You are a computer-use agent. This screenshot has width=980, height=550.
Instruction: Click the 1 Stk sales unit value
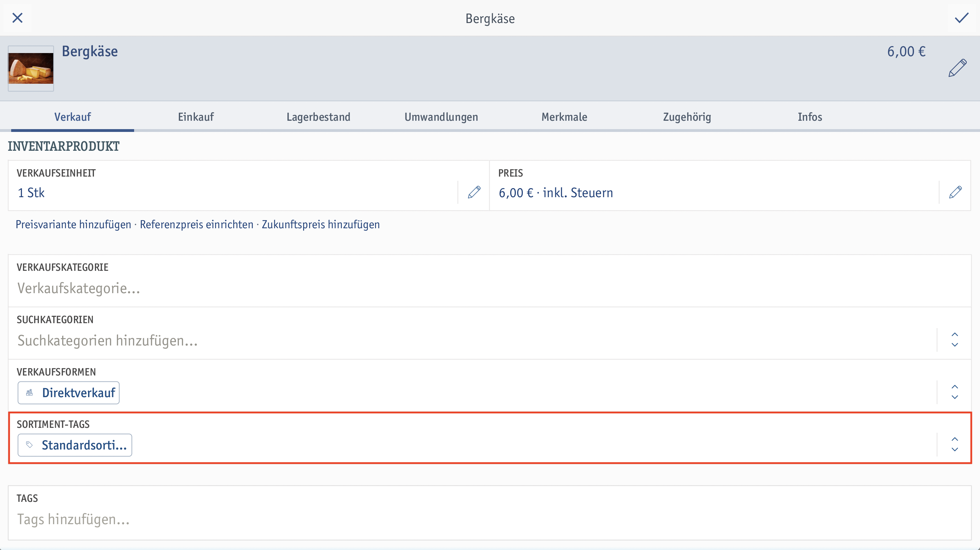click(x=31, y=193)
